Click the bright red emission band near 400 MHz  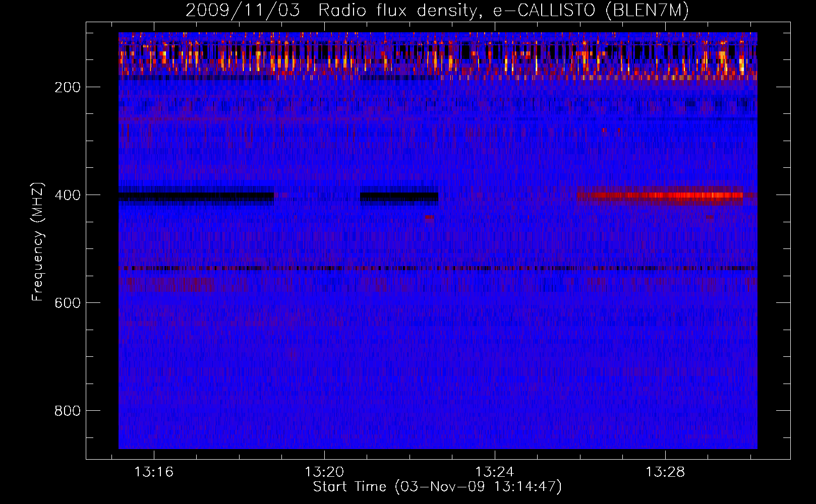click(660, 197)
